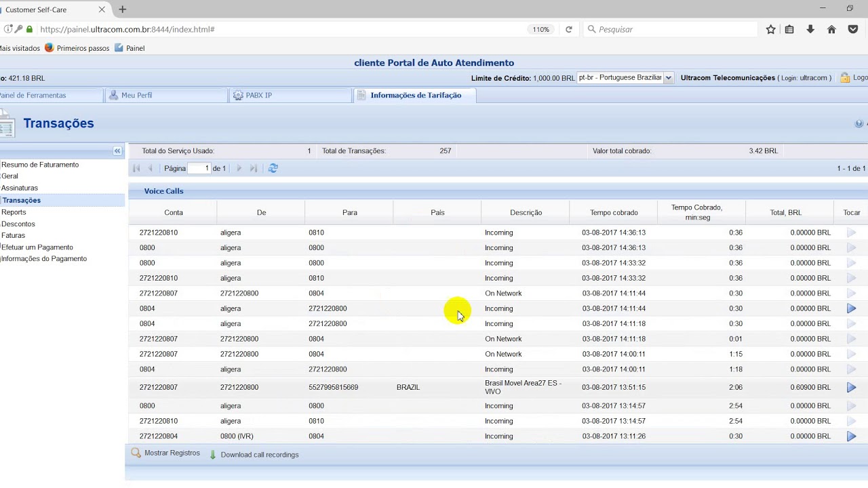Play recording for Brasil Movel Area27 call
Image resolution: width=868 pixels, height=488 pixels.
(851, 387)
